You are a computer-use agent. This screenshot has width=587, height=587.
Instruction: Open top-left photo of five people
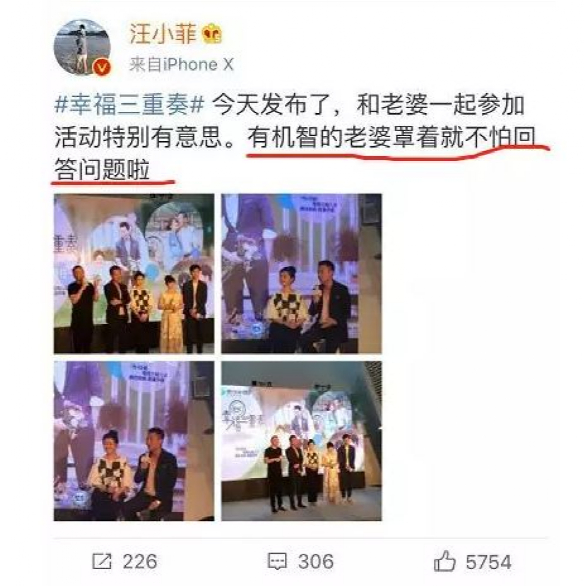(134, 274)
